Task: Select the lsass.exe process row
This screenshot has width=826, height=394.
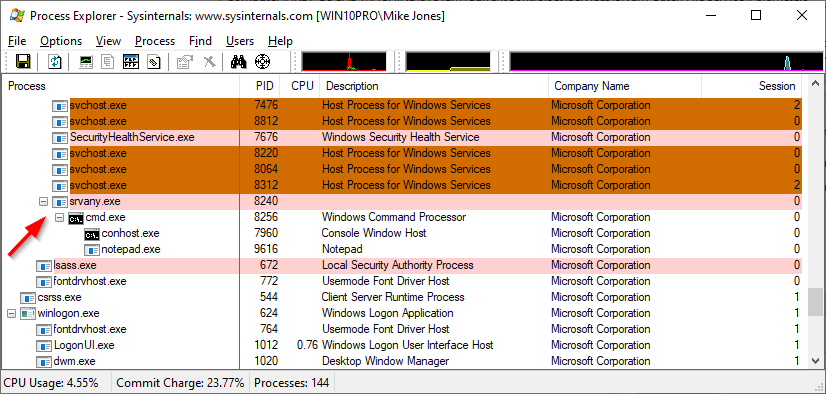Action: click(401, 265)
